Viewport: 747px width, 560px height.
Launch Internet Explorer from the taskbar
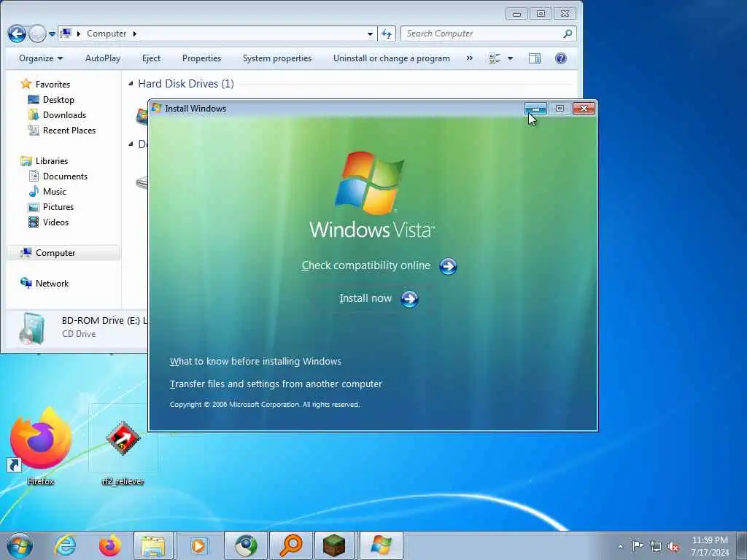coord(65,545)
